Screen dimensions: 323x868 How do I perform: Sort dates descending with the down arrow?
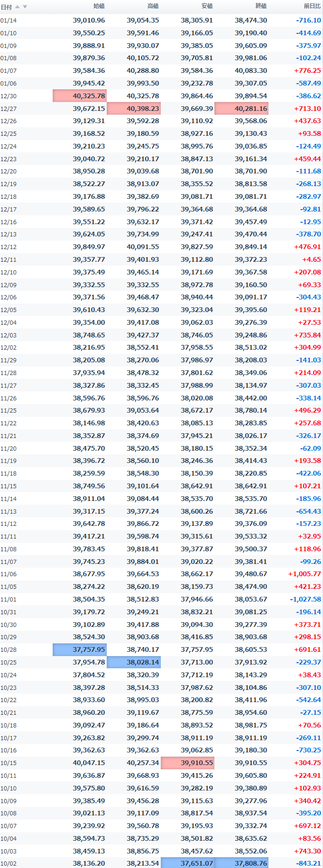click(25, 7)
